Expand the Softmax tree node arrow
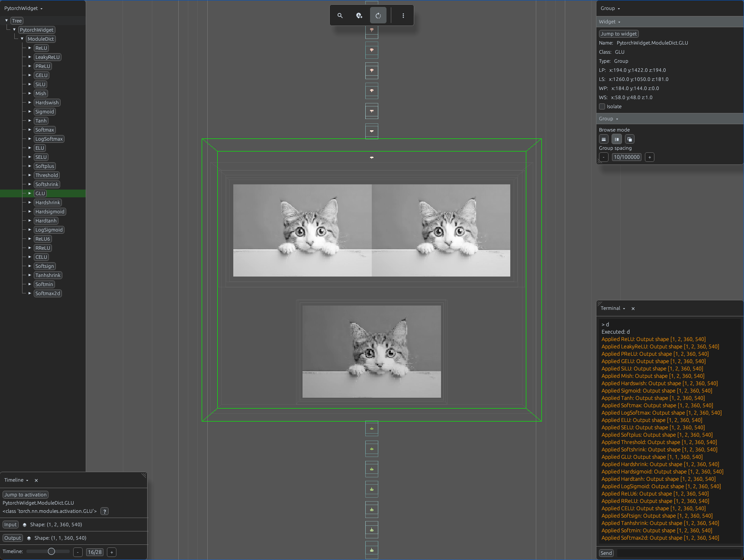 click(x=29, y=130)
